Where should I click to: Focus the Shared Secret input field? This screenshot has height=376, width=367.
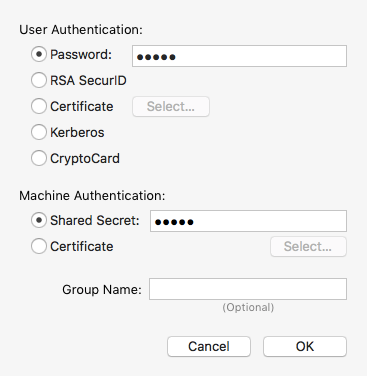[248, 221]
